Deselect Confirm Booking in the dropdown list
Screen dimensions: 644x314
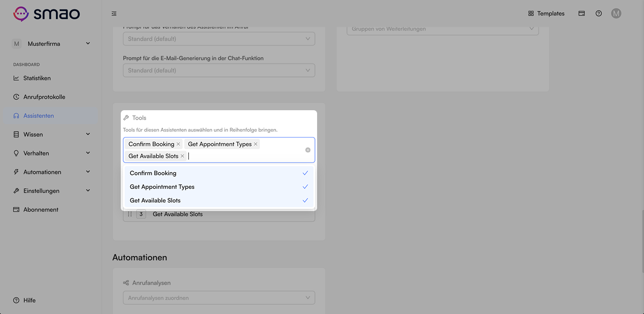coord(219,173)
